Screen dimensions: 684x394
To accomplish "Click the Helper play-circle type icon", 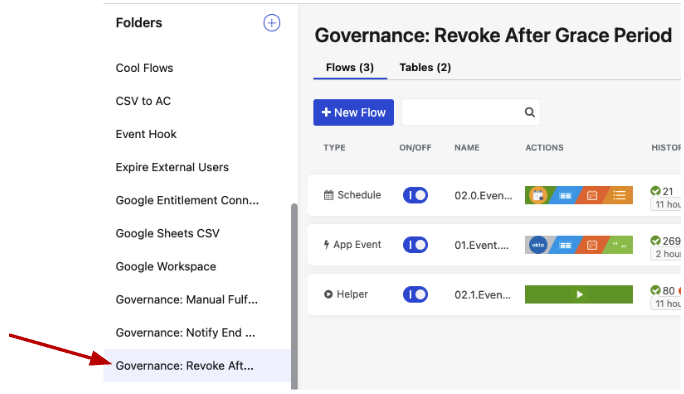I will (x=328, y=295).
